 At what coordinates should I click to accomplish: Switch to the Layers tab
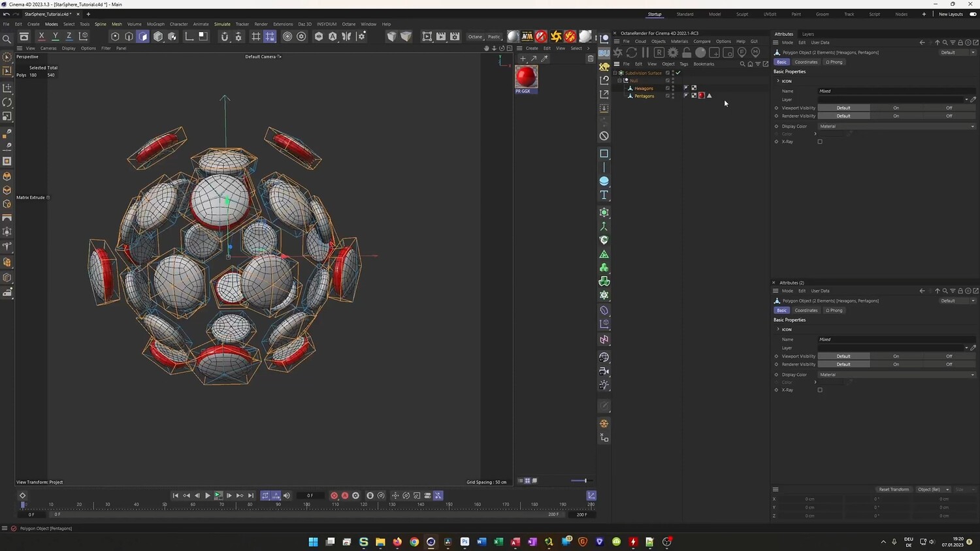pos(808,34)
